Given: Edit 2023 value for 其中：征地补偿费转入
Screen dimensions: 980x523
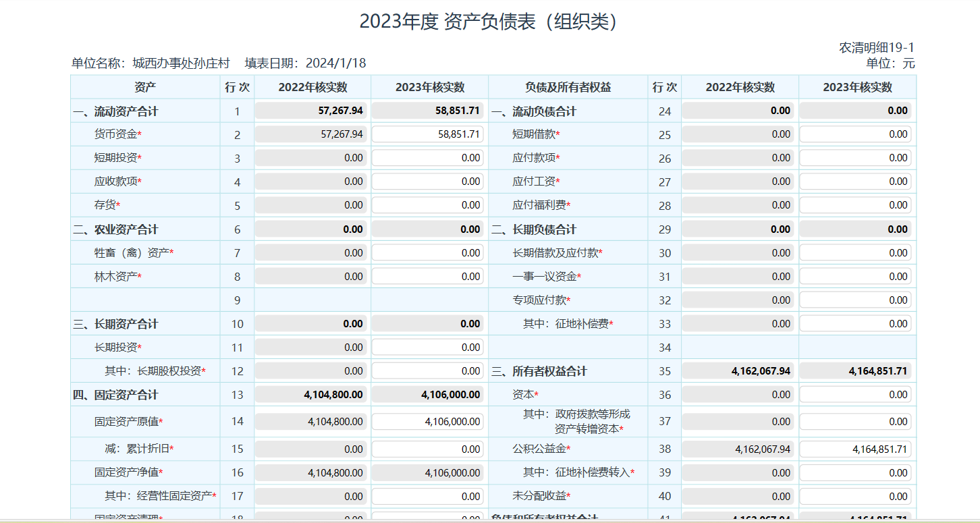Looking at the screenshot, I should pos(855,472).
